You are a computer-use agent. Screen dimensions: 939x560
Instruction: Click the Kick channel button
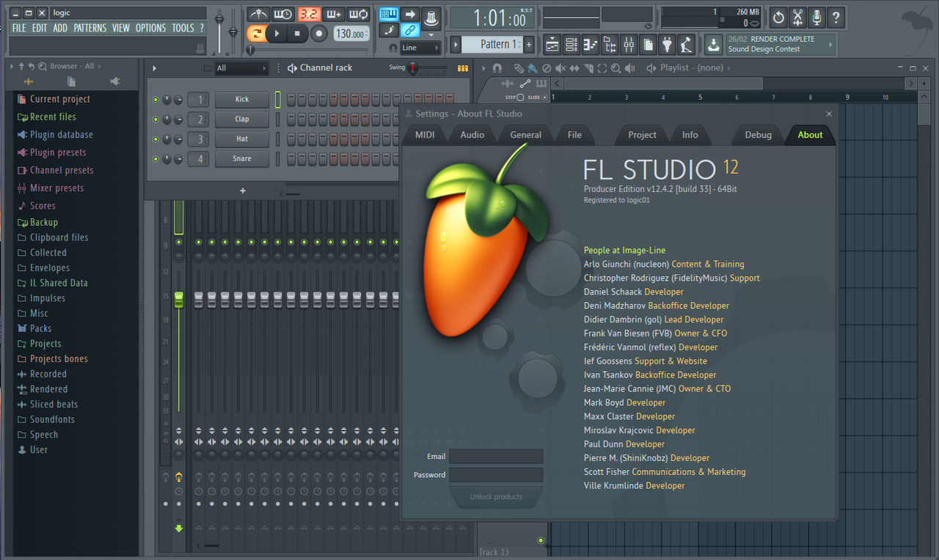[x=242, y=99]
